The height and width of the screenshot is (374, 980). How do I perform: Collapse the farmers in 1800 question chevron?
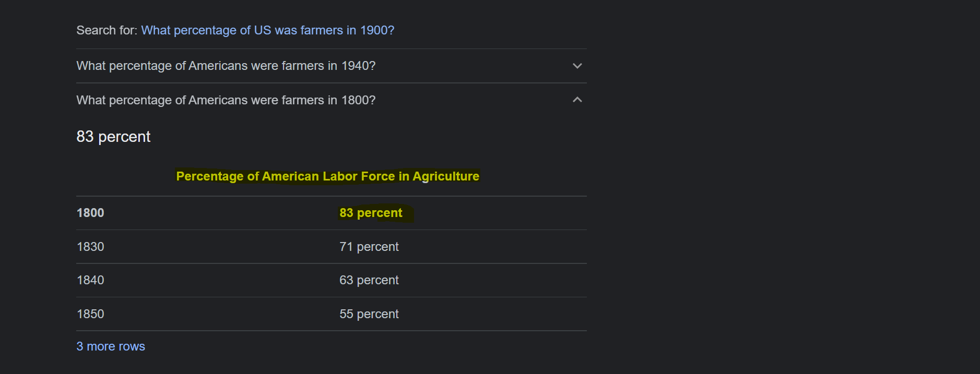[577, 100]
